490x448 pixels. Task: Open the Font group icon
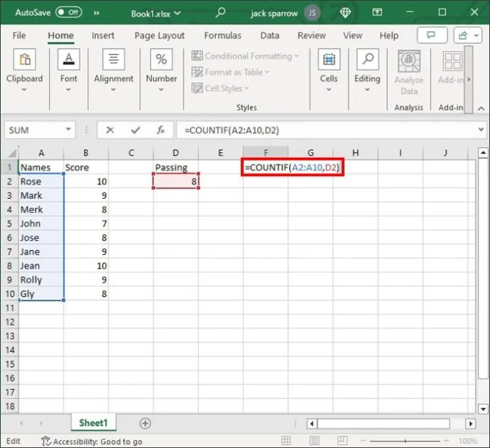(x=69, y=61)
